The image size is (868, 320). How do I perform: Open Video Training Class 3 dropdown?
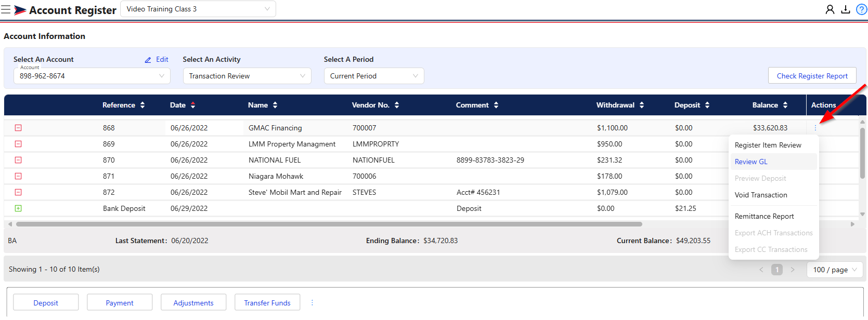tap(198, 9)
